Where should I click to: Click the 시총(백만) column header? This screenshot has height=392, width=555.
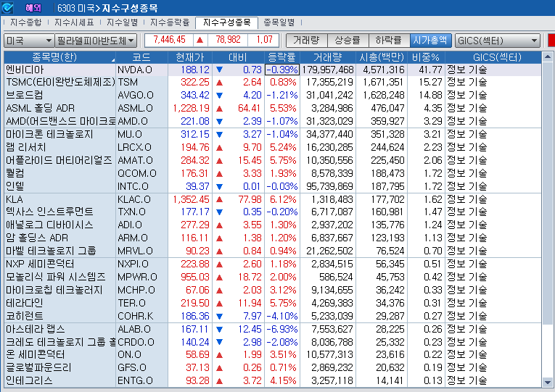coord(382,57)
